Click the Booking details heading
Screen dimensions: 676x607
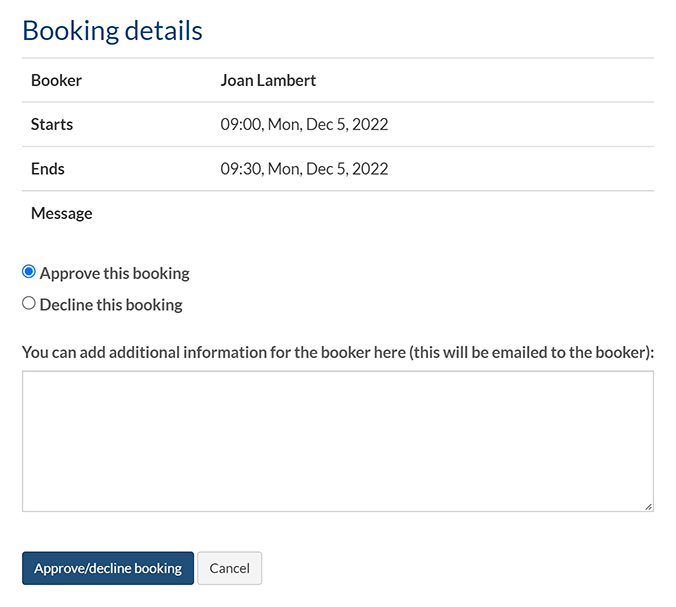tap(112, 30)
